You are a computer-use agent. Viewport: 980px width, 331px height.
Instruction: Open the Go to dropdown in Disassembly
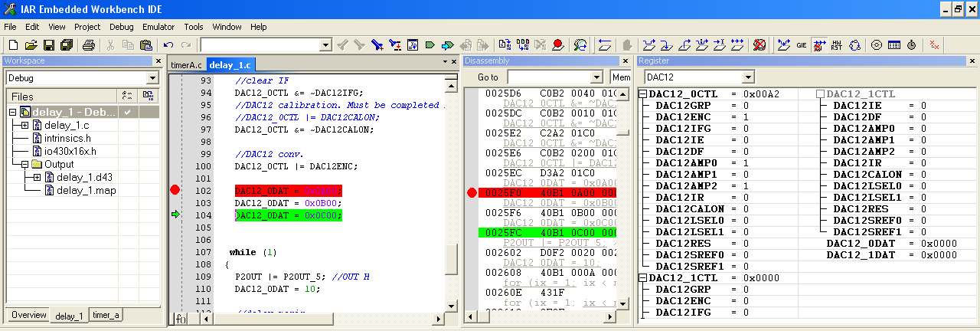coord(597,77)
